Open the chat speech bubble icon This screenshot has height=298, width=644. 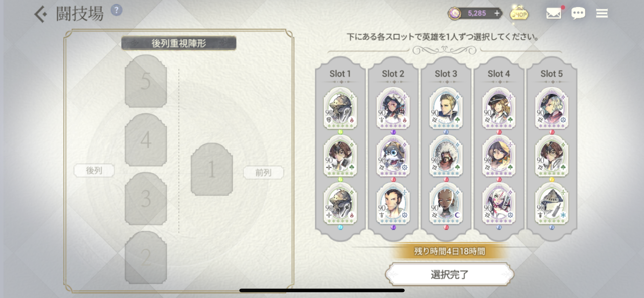pos(578,13)
